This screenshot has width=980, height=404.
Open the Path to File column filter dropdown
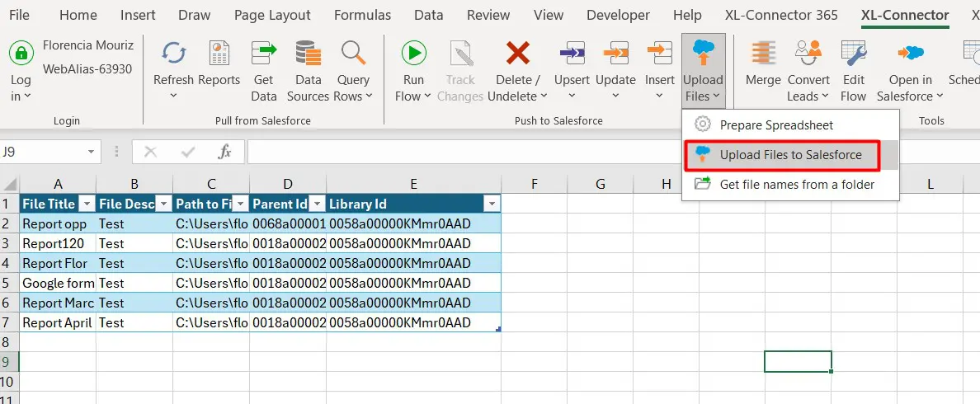[240, 204]
